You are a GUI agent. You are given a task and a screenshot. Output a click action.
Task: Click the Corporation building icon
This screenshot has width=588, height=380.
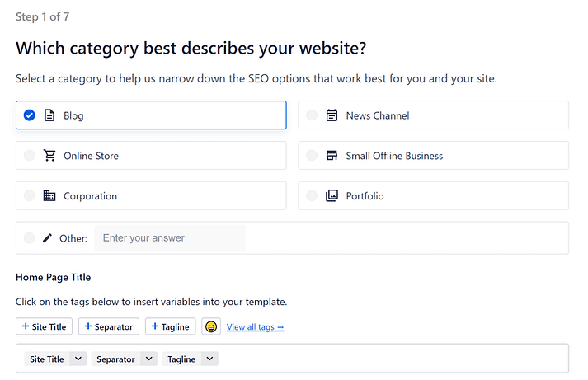coord(49,196)
